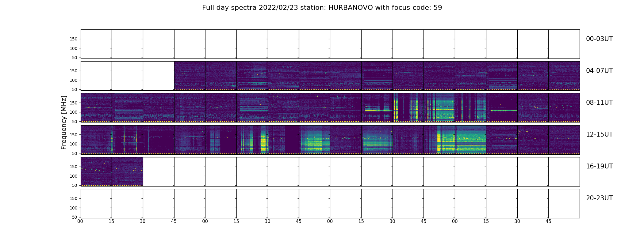Viewport: 644px width, 245px height.
Task: Click the 150 tick of the 00-03UT row
Action: [x=74, y=39]
